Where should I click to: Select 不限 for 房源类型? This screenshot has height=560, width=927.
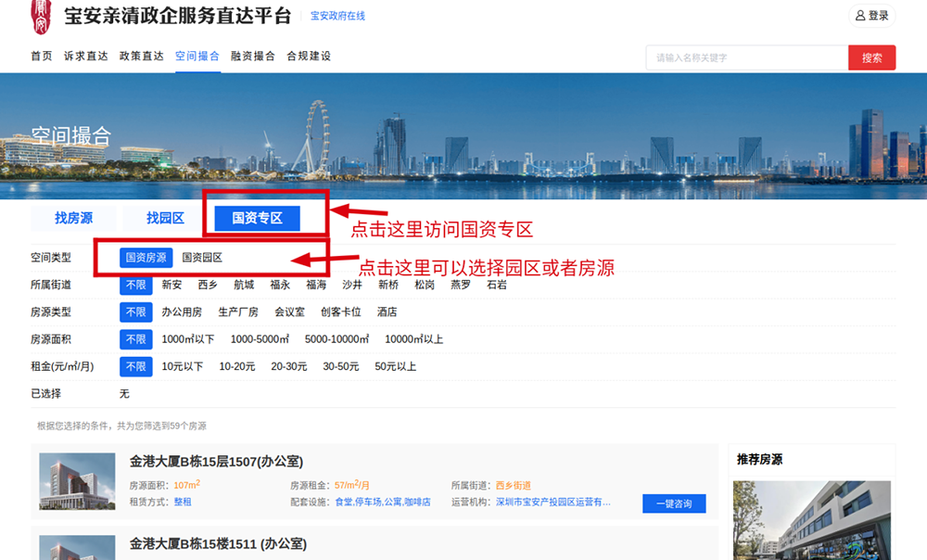tap(136, 312)
